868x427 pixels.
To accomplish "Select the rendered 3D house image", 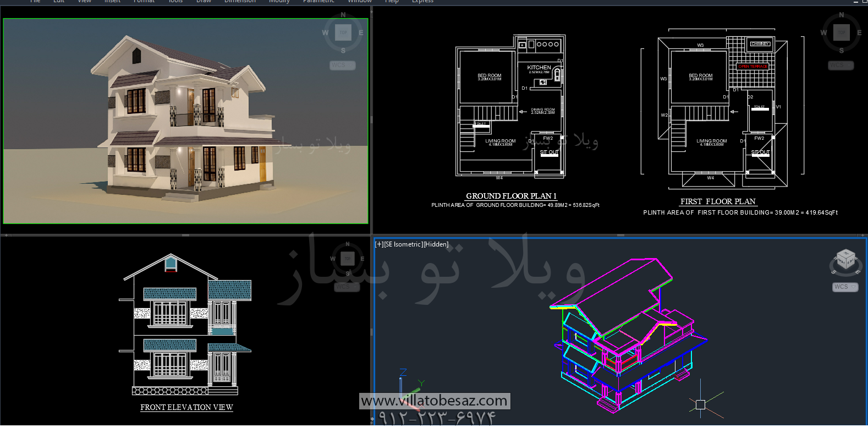I will (185, 121).
